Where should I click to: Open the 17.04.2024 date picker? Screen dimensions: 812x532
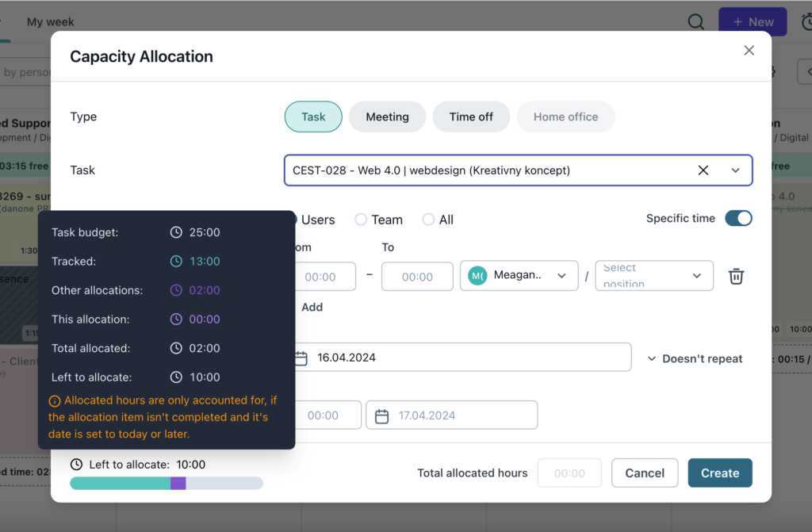[x=451, y=415]
